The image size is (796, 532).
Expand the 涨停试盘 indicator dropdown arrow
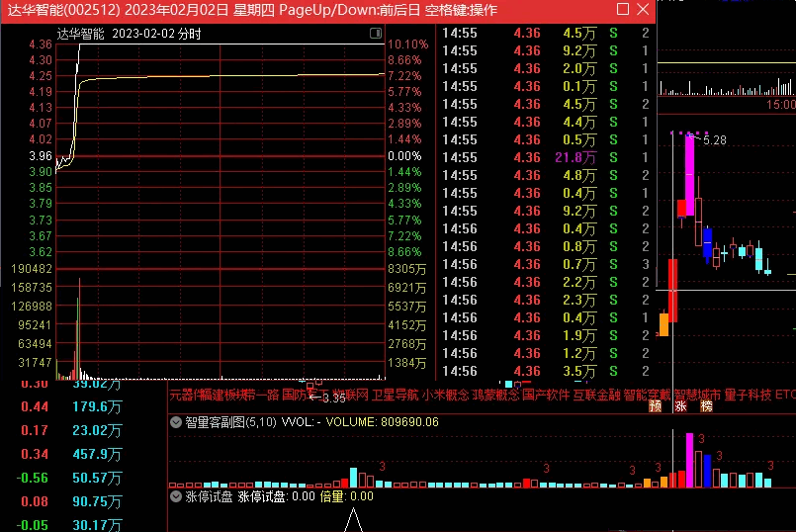point(176,496)
